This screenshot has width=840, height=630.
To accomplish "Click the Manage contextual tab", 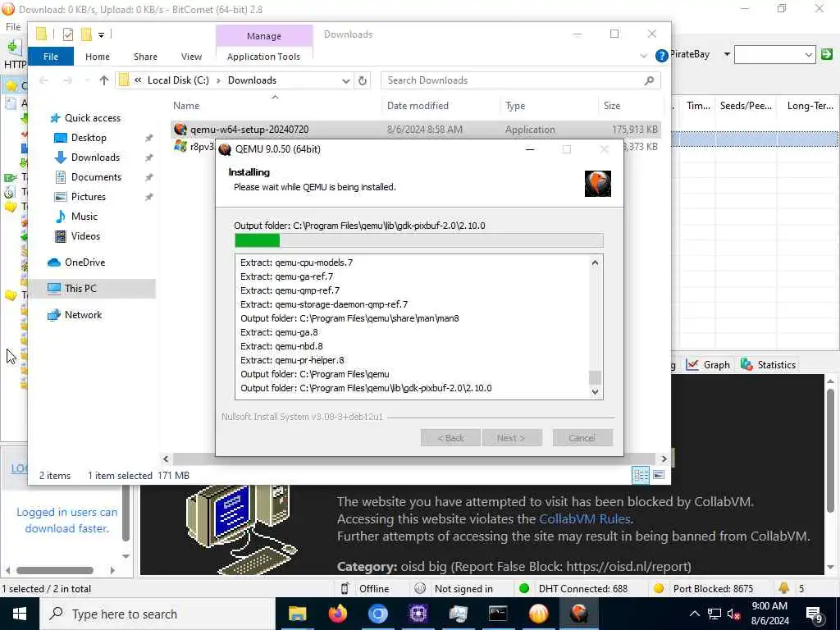I will (264, 36).
